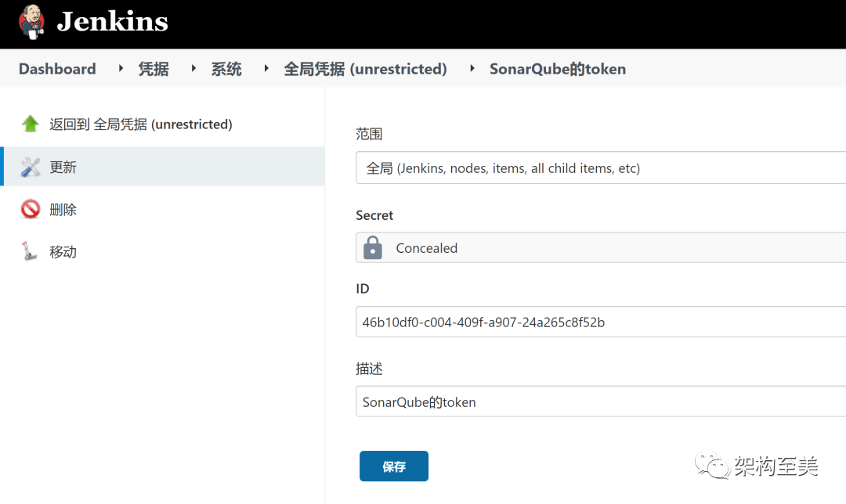Click the padlock icon in Secret field
The height and width of the screenshot is (504, 846).
click(x=373, y=247)
